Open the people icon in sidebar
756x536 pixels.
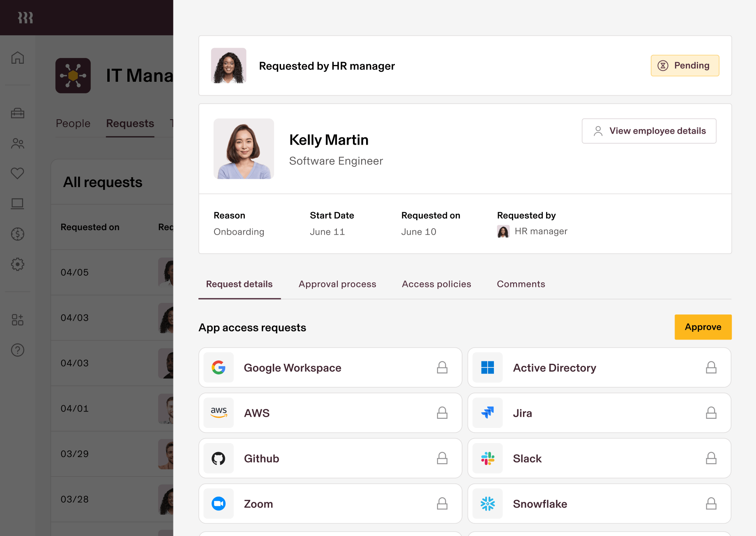click(18, 143)
